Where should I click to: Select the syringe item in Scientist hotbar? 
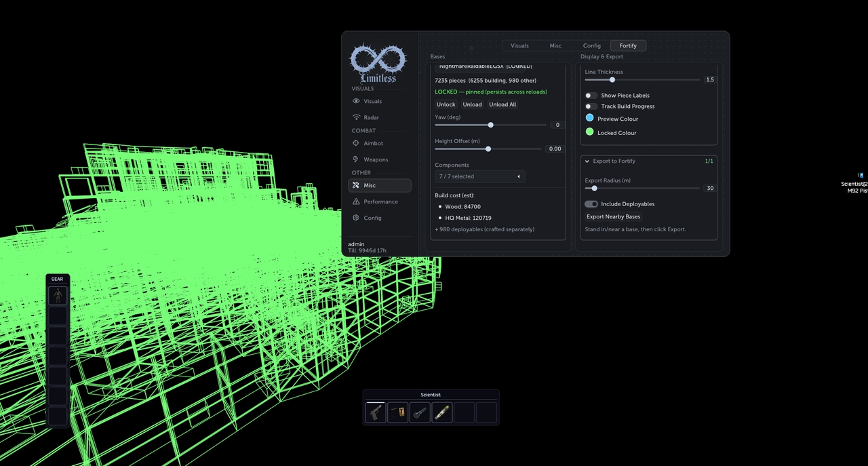click(442, 412)
